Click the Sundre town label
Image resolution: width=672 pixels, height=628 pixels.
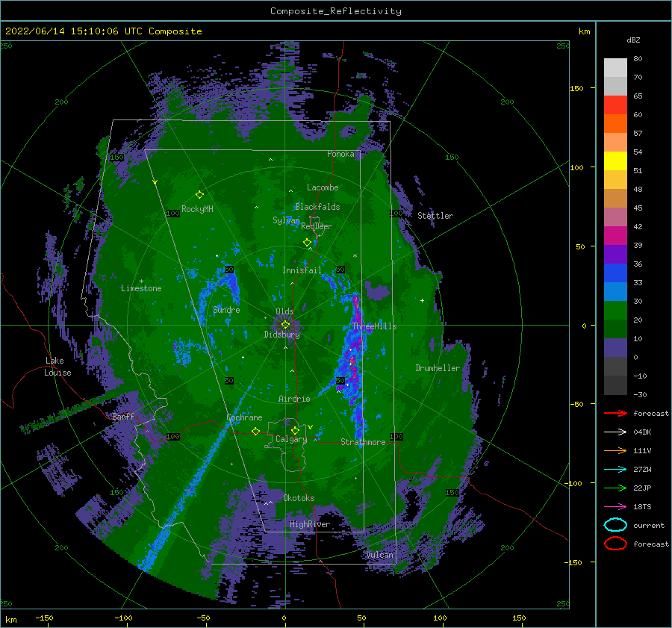click(226, 310)
